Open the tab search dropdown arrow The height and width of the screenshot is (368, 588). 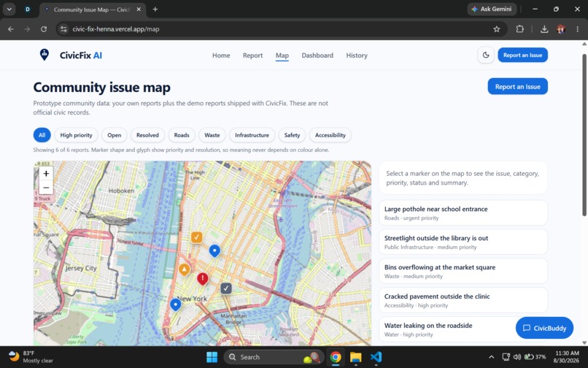(x=9, y=9)
